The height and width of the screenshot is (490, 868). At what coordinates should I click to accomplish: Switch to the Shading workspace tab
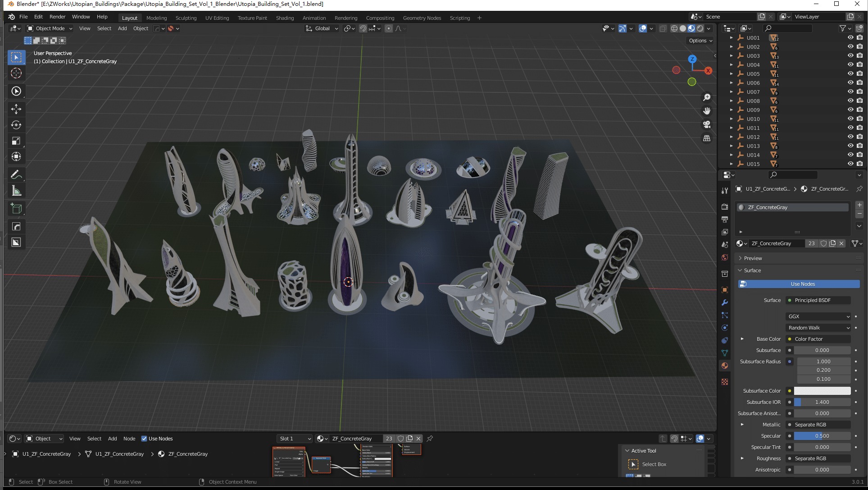pyautogui.click(x=285, y=18)
